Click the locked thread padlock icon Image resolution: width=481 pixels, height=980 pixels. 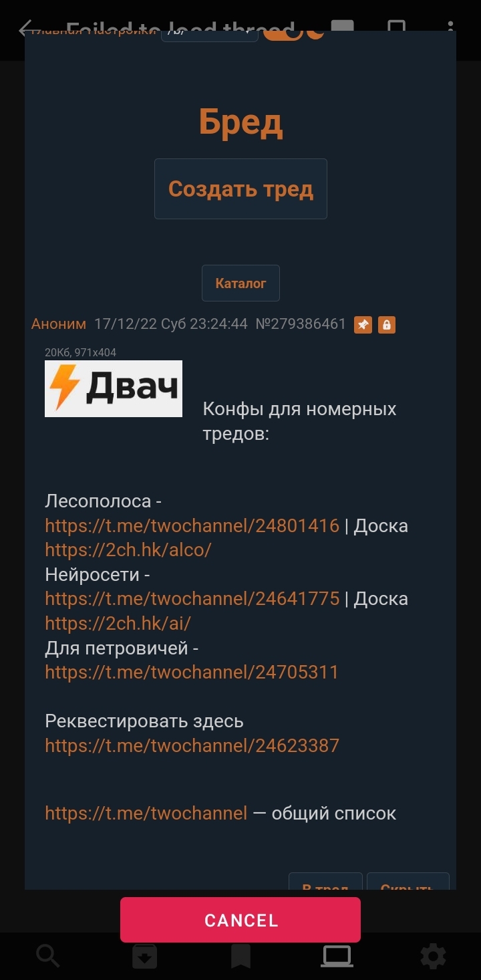[387, 324]
